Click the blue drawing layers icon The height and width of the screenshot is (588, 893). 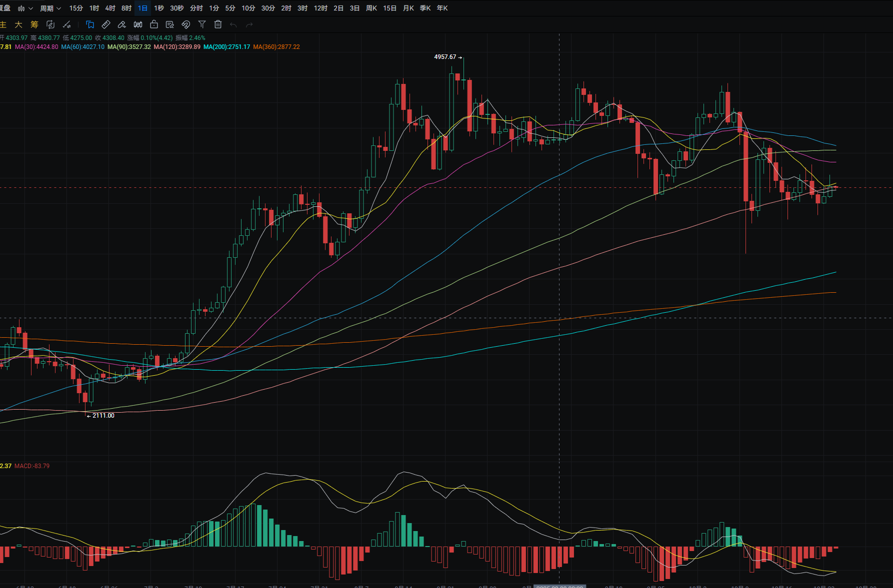tap(90, 24)
